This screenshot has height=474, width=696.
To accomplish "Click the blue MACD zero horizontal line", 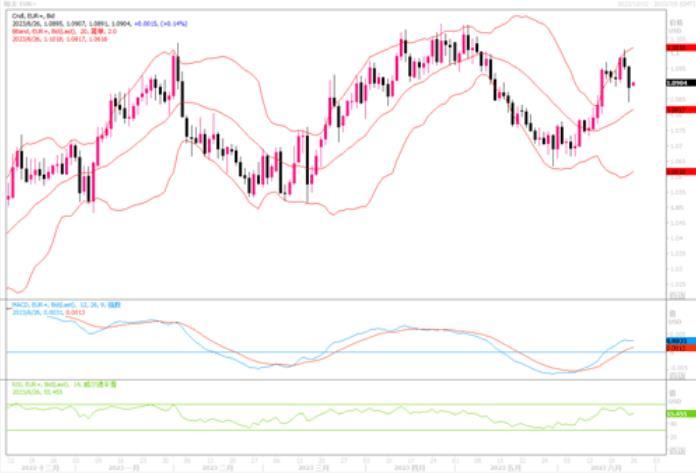I will coord(300,351).
